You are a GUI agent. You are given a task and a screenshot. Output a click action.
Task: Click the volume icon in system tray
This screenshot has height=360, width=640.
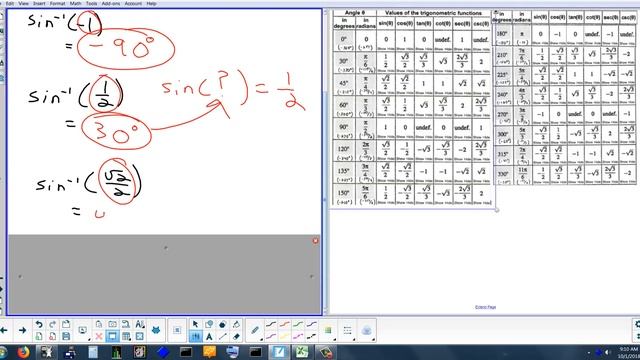(608, 352)
